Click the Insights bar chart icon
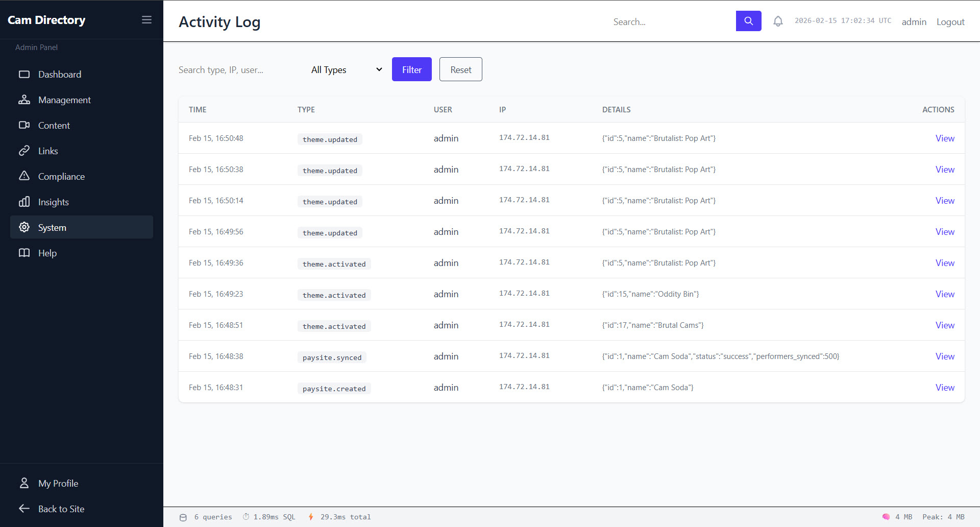This screenshot has width=980, height=527. point(24,202)
